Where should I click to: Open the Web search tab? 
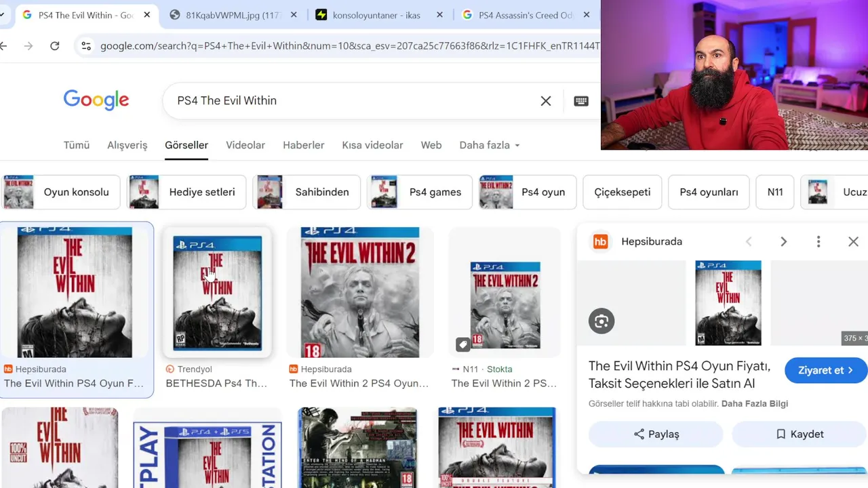pos(431,145)
